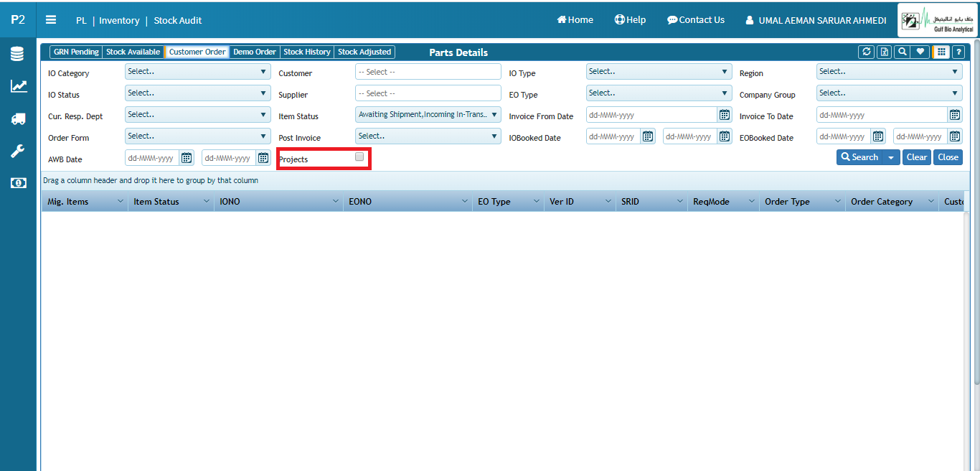980x471 pixels.
Task: Export to Excel using the spreadsheet icon
Action: 885,52
